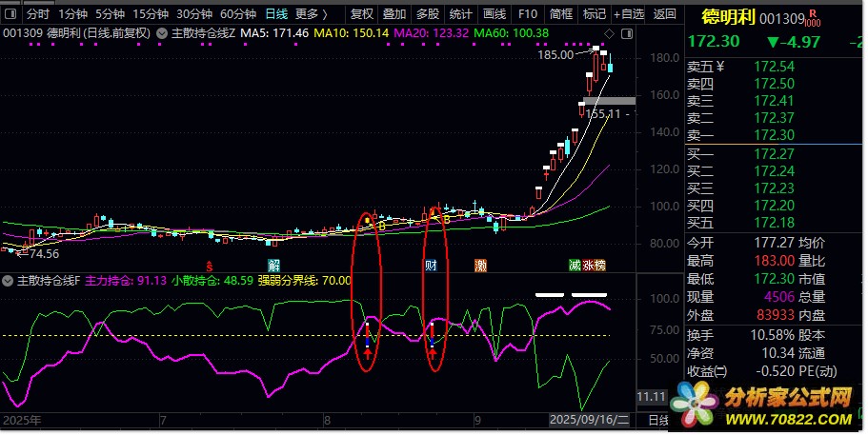
Task: Click the 买三 price 172.23
Action: [774, 188]
